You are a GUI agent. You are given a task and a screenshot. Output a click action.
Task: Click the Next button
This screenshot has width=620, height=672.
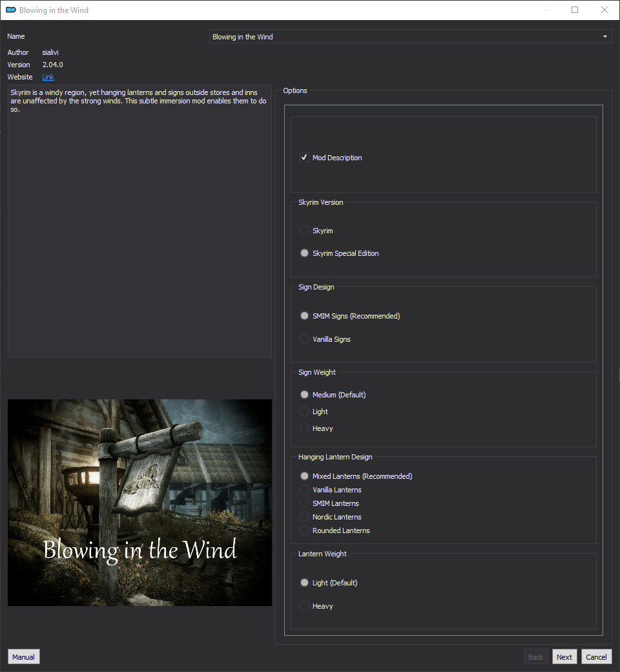tap(564, 657)
